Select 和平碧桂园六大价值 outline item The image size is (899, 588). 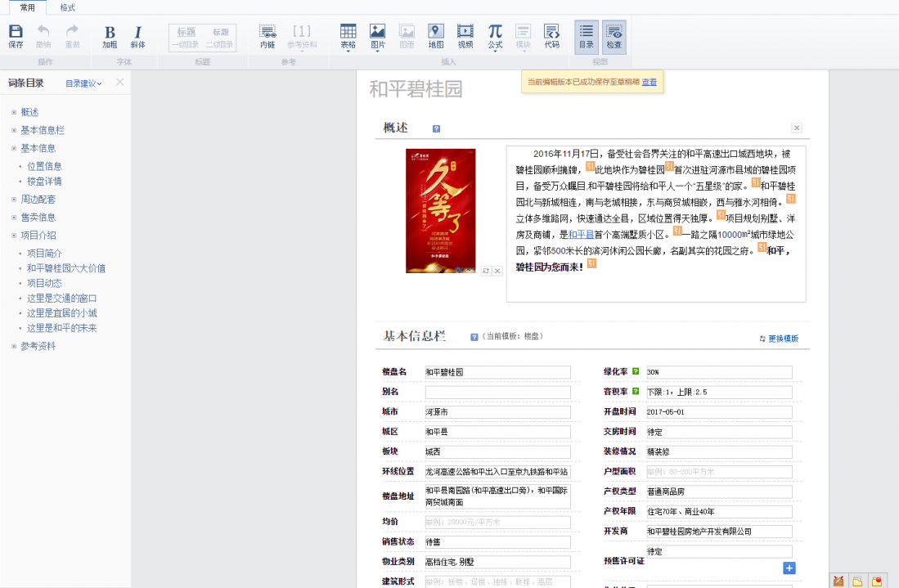click(66, 268)
